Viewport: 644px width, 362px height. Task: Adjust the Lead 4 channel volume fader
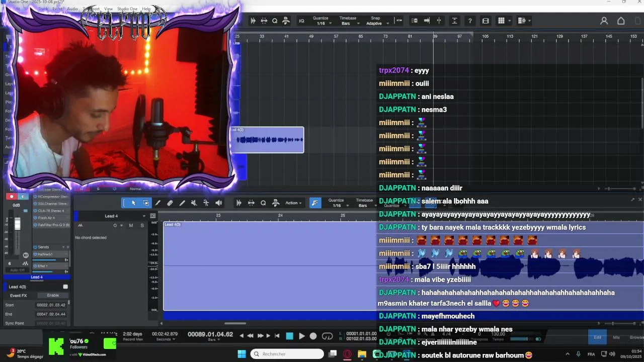[x=18, y=224]
